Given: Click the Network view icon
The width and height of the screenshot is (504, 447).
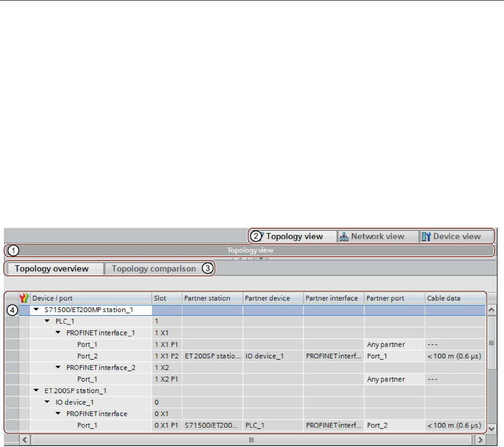Looking at the screenshot, I should [343, 237].
